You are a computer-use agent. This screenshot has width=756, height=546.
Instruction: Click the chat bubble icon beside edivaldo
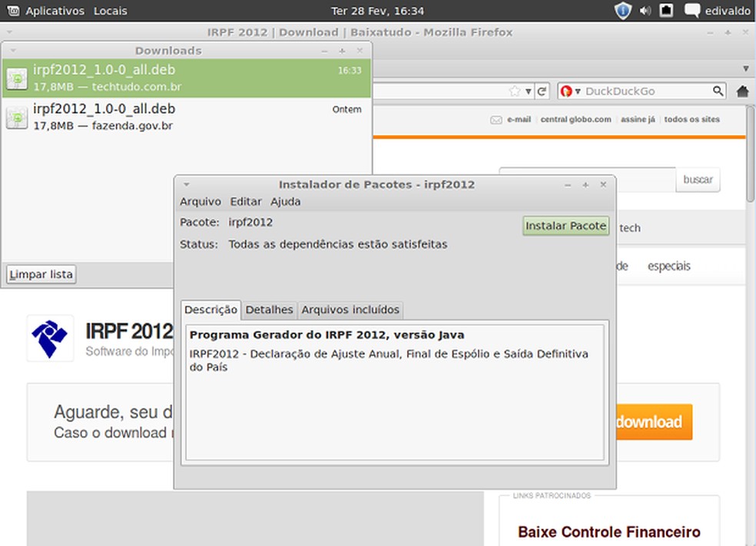point(692,11)
